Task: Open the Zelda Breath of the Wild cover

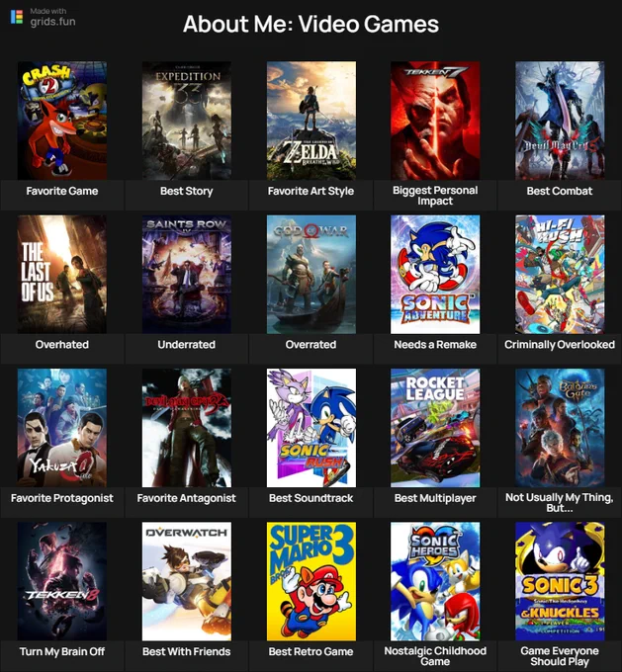Action: pyautogui.click(x=311, y=121)
